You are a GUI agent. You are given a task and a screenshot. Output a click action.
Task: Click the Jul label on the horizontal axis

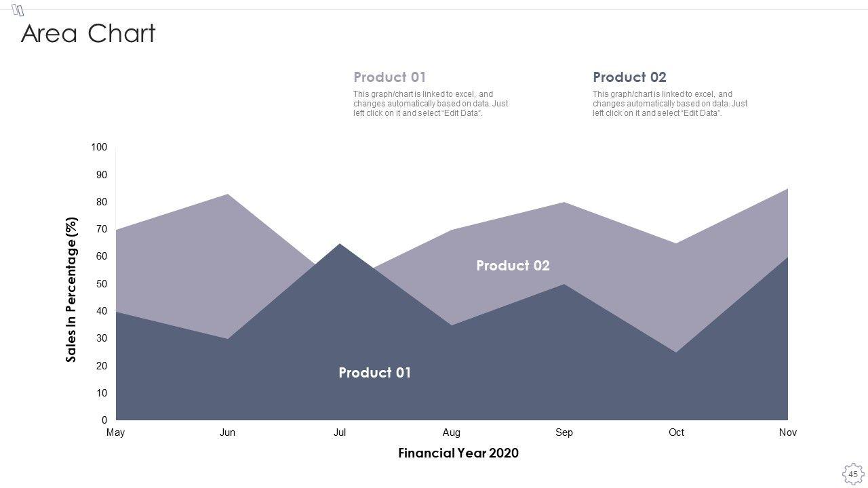click(340, 432)
